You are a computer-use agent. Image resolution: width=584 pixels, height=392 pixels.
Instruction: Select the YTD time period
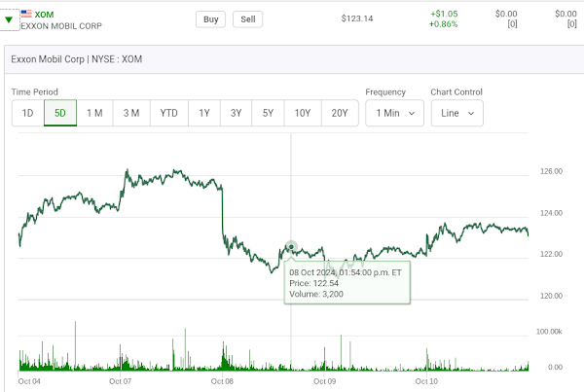coord(169,113)
